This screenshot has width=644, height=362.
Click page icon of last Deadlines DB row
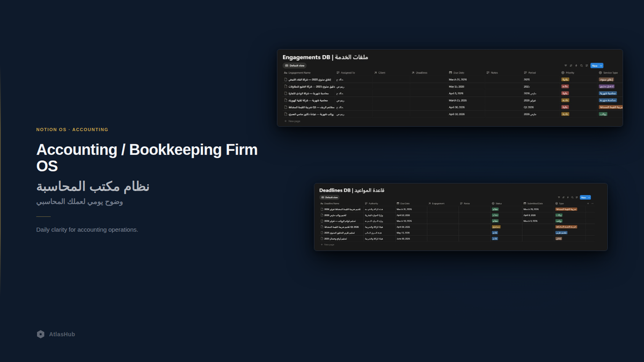[x=322, y=239]
